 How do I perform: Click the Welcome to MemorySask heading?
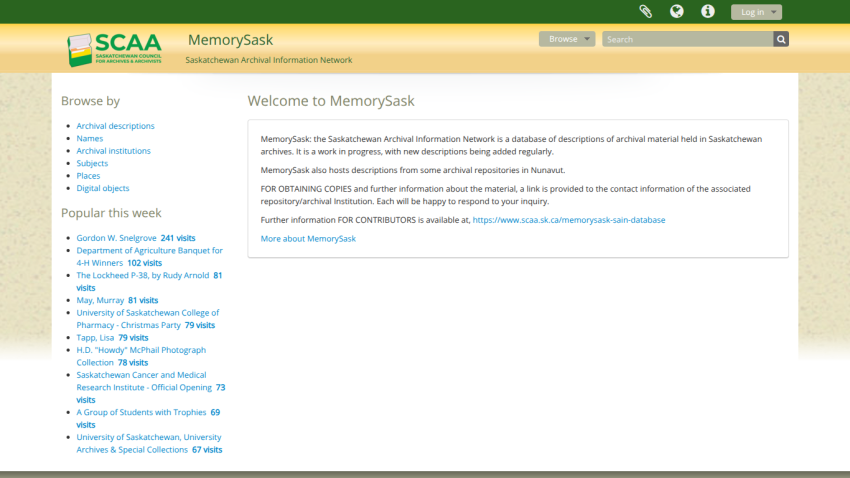point(331,101)
